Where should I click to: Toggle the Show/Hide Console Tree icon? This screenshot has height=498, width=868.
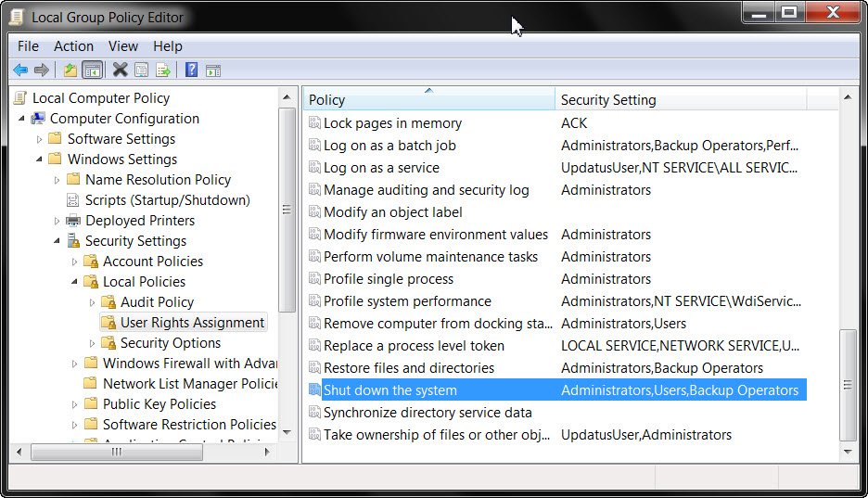pyautogui.click(x=93, y=70)
